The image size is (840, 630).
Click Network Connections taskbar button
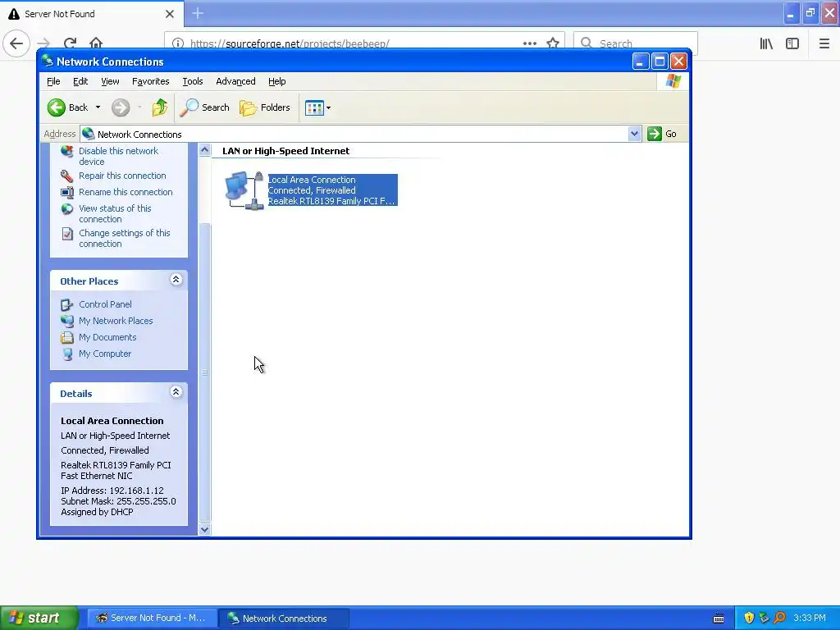(x=283, y=619)
